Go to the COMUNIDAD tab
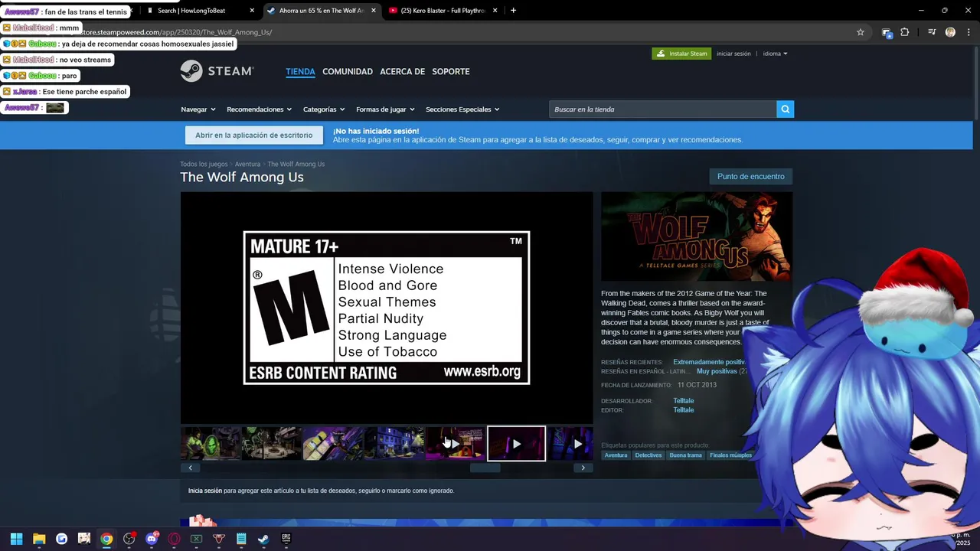 coord(348,71)
